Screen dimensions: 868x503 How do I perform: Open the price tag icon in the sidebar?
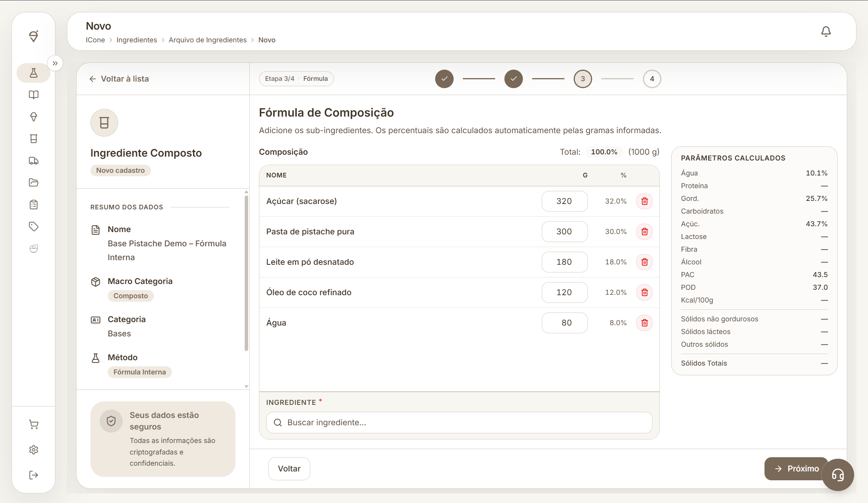tap(33, 226)
